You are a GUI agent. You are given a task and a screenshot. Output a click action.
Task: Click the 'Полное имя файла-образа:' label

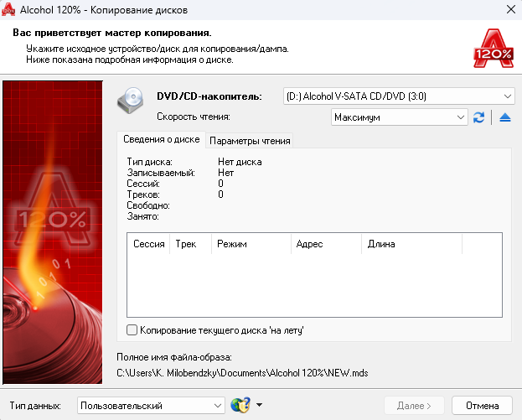[174, 357]
